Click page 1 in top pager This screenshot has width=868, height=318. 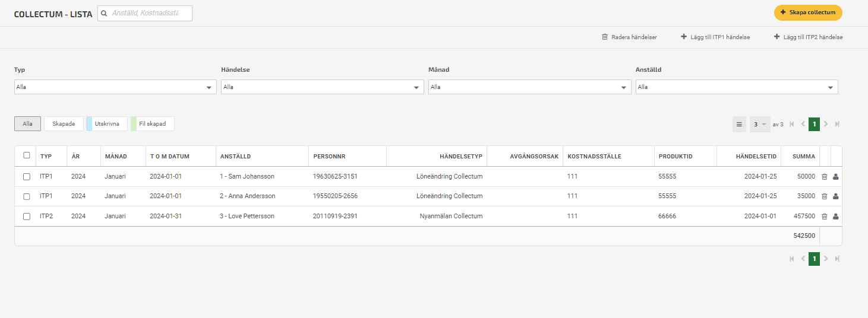tap(814, 125)
